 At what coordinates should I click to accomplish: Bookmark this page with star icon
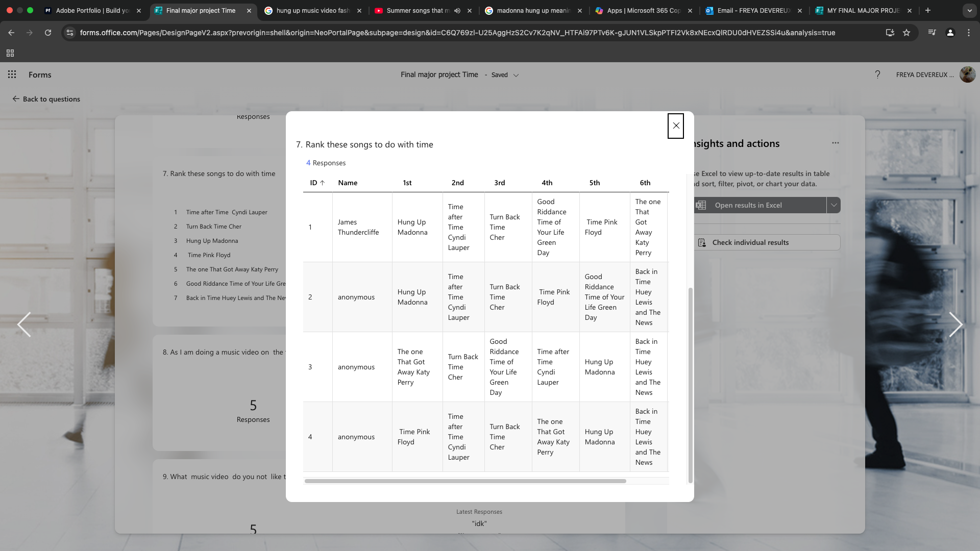click(x=906, y=33)
